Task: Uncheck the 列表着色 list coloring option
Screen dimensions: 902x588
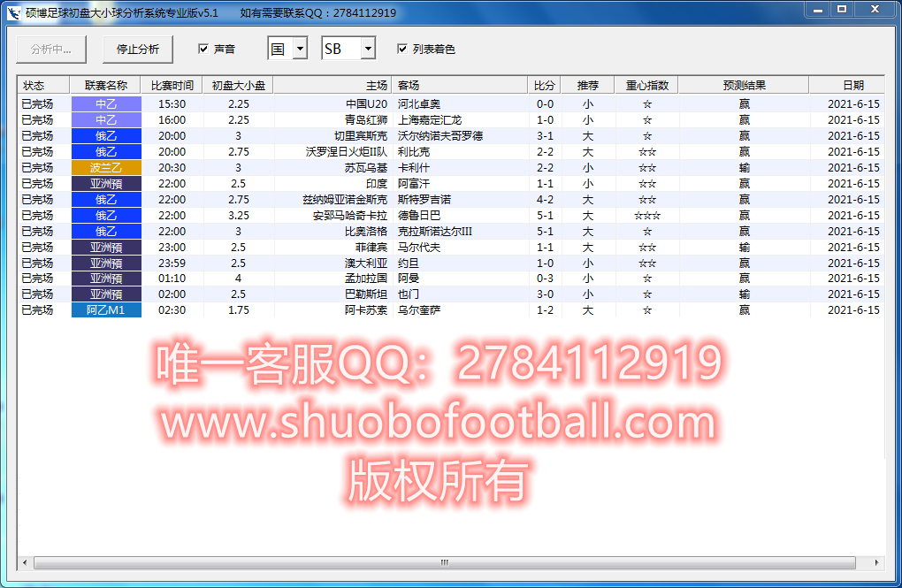Action: coord(402,49)
